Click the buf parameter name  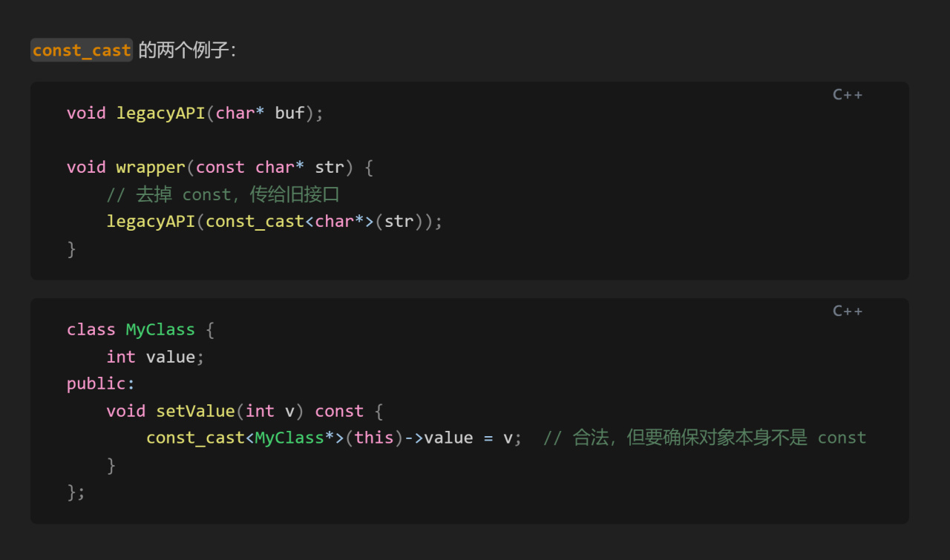pyautogui.click(x=289, y=113)
